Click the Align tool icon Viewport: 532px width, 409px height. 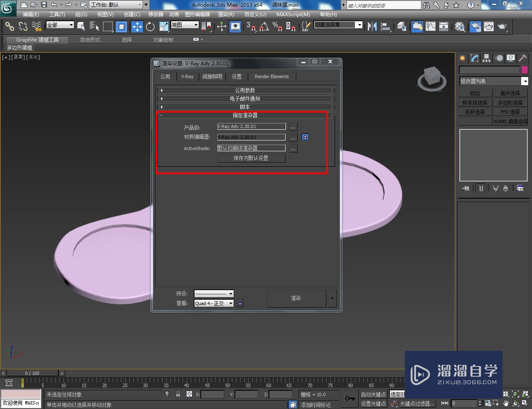(386, 27)
